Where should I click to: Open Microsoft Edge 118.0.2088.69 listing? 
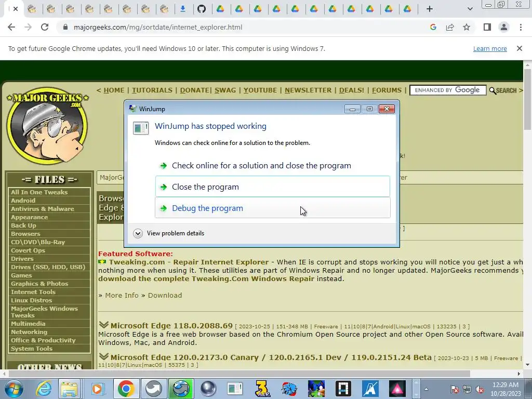[171, 326]
